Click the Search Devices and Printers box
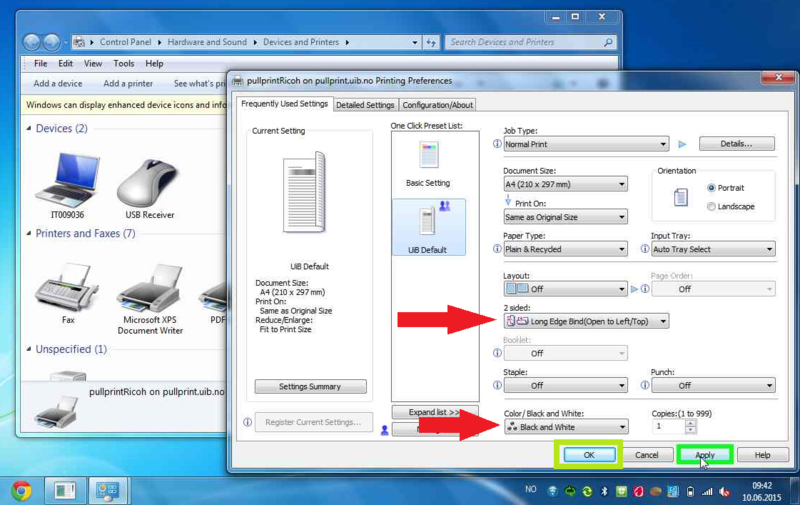The height and width of the screenshot is (505, 800). [531, 42]
